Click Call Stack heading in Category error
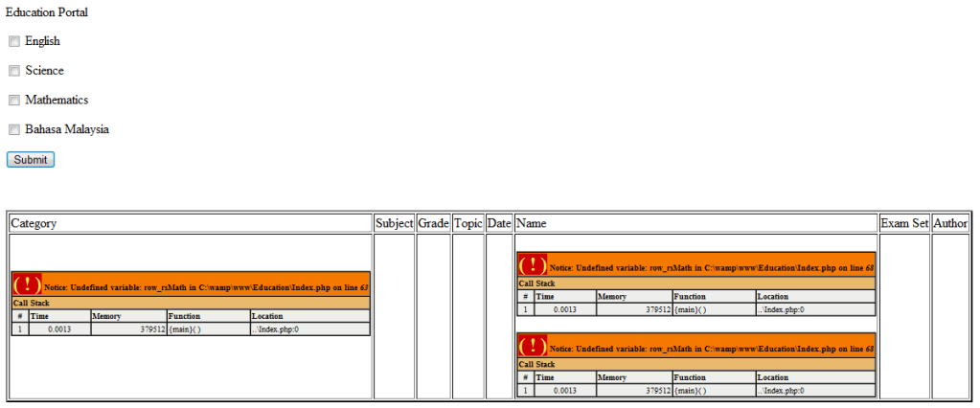The image size is (980, 408). 31,303
